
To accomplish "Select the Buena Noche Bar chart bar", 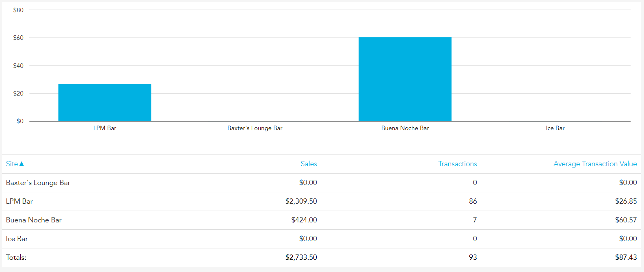I will click(x=405, y=79).
